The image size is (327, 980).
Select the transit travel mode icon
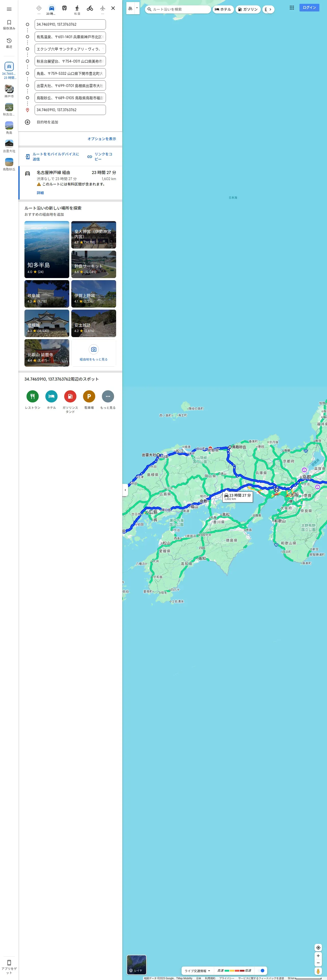pyautogui.click(x=64, y=8)
